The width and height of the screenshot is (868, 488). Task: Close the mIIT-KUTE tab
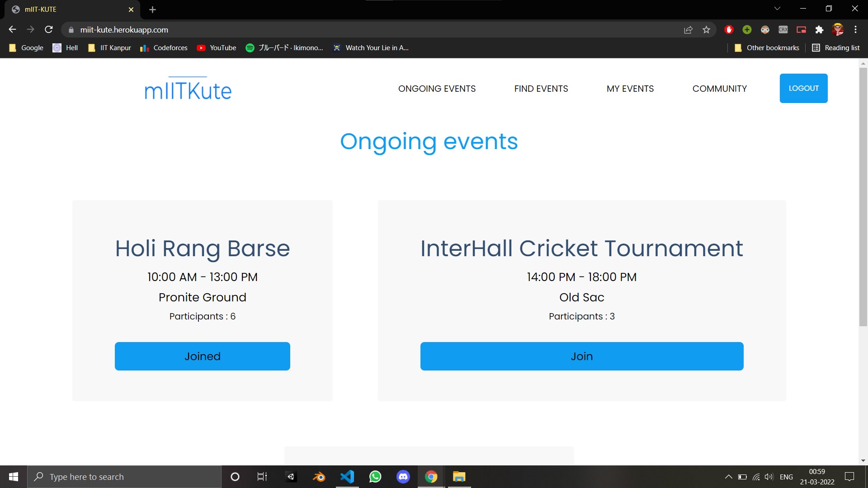(x=131, y=9)
